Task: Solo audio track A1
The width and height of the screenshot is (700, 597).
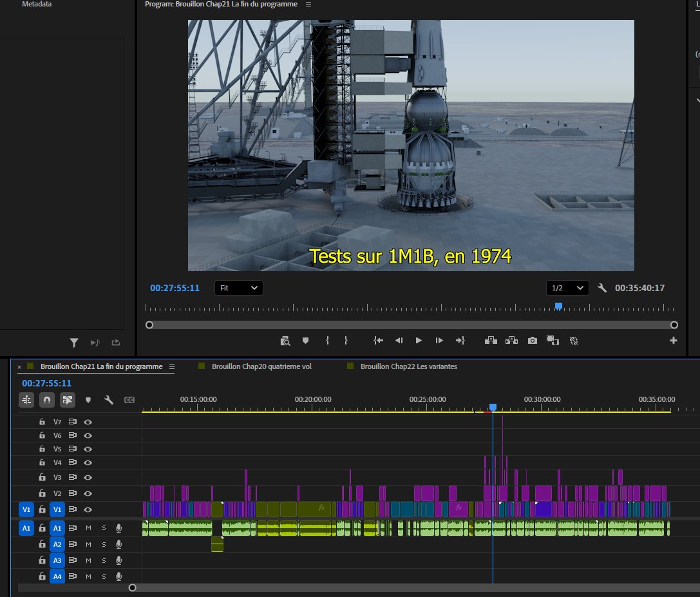Action: point(103,528)
